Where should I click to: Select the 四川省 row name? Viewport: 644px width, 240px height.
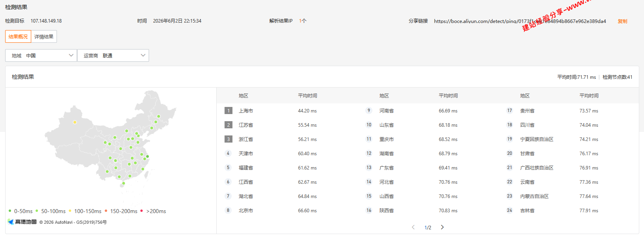pos(527,125)
